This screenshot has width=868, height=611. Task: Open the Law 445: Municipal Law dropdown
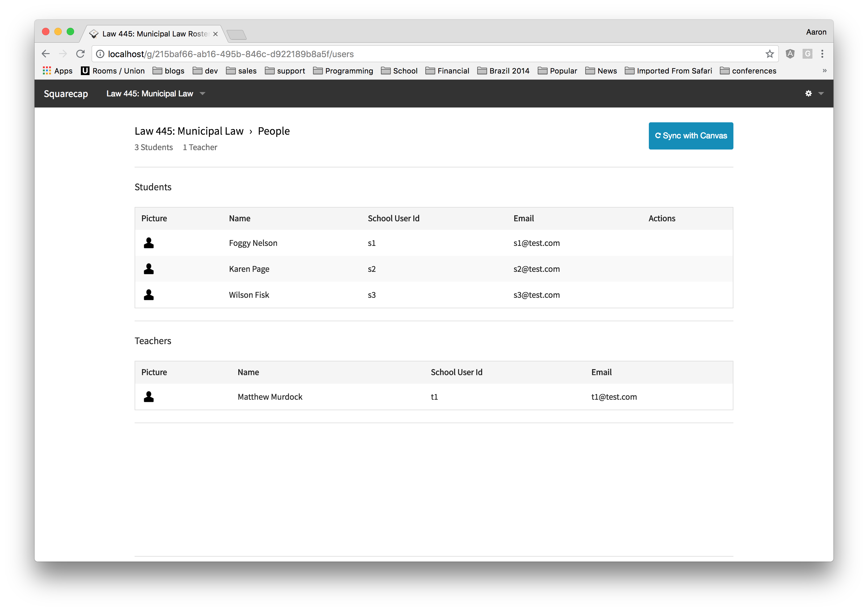click(203, 93)
